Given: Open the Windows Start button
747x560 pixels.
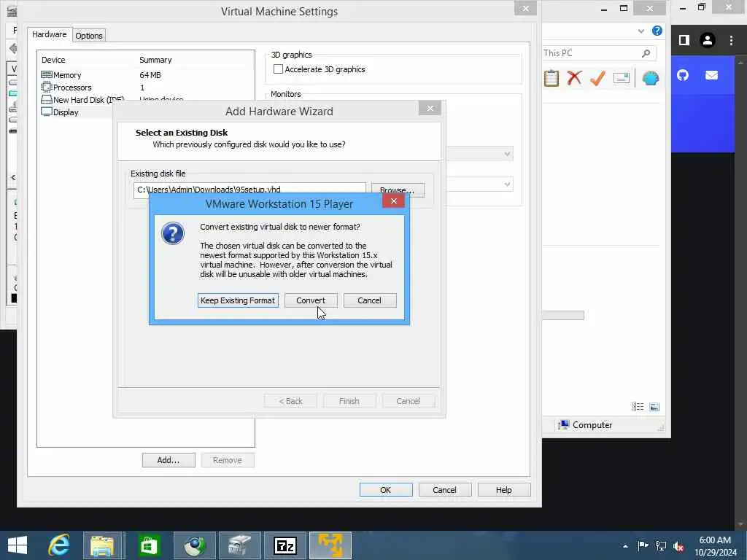Looking at the screenshot, I should pos(18,545).
